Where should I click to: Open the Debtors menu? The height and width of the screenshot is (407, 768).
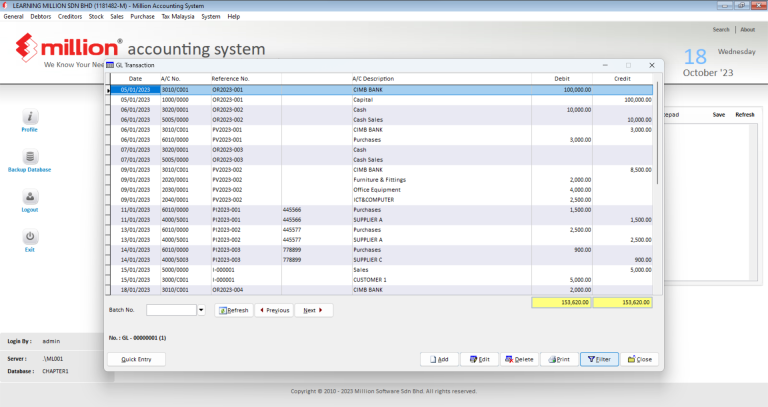tap(41, 17)
